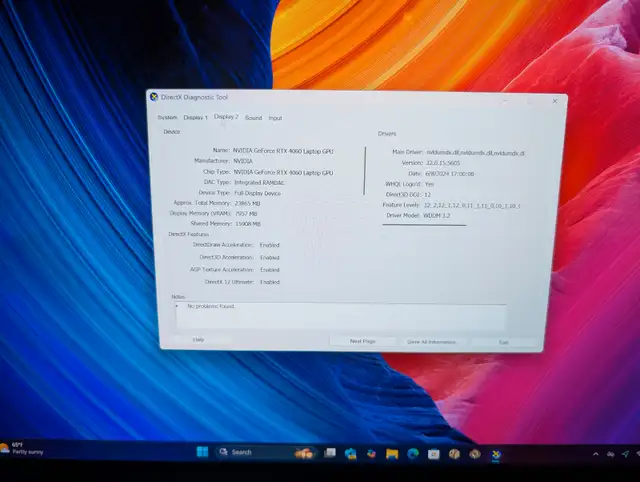
Task: Click Device Type value 'Full Display Device'
Action: point(258,193)
